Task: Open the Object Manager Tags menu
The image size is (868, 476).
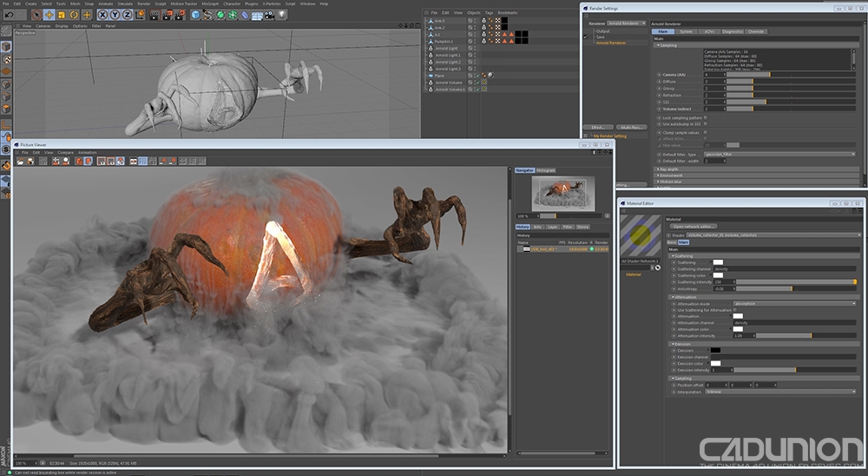Action: point(489,13)
